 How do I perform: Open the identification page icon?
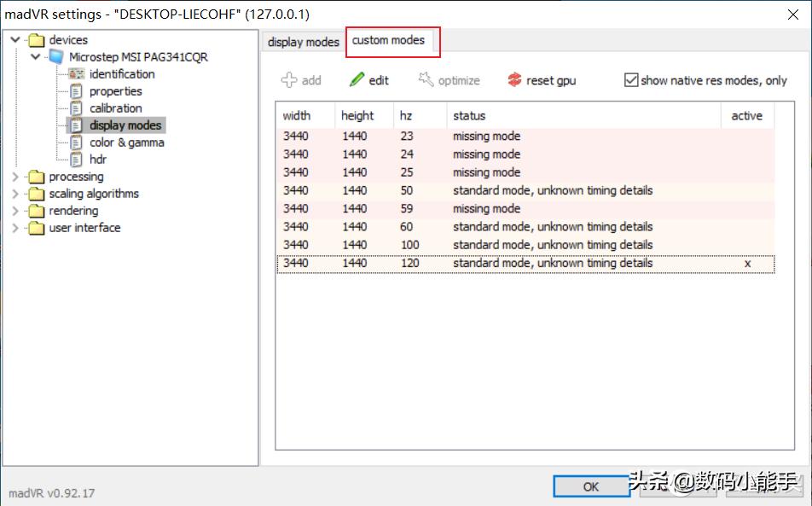coord(77,74)
